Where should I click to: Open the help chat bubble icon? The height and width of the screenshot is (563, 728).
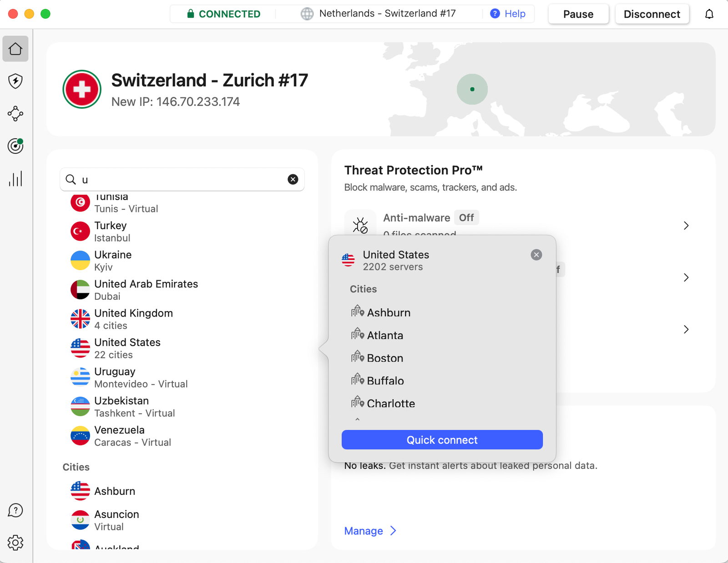click(x=15, y=510)
